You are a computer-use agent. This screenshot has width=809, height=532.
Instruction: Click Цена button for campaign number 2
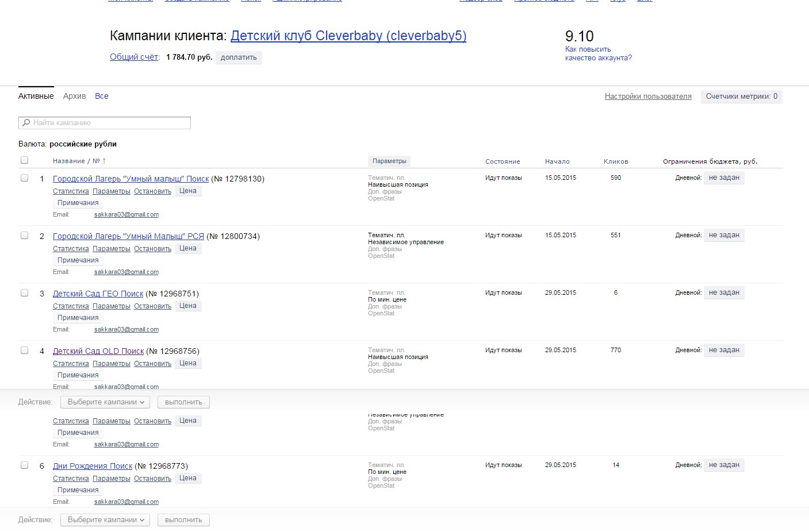point(188,248)
